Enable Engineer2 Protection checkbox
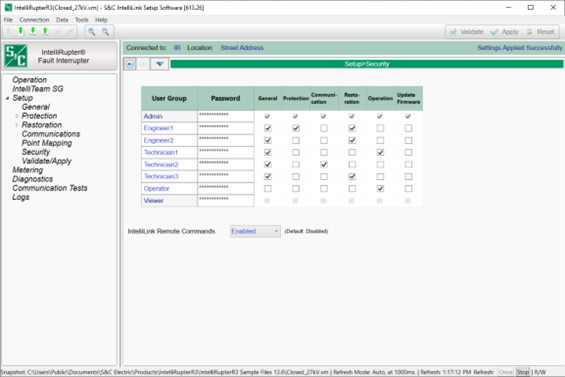The width and height of the screenshot is (565, 377). tap(296, 141)
